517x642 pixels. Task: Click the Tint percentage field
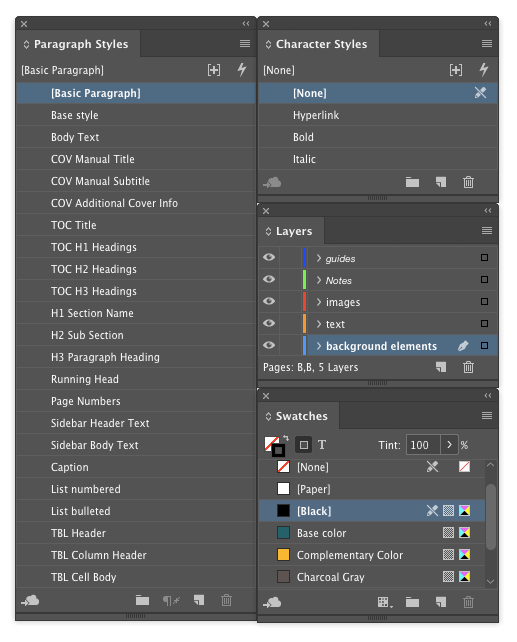coord(423,445)
